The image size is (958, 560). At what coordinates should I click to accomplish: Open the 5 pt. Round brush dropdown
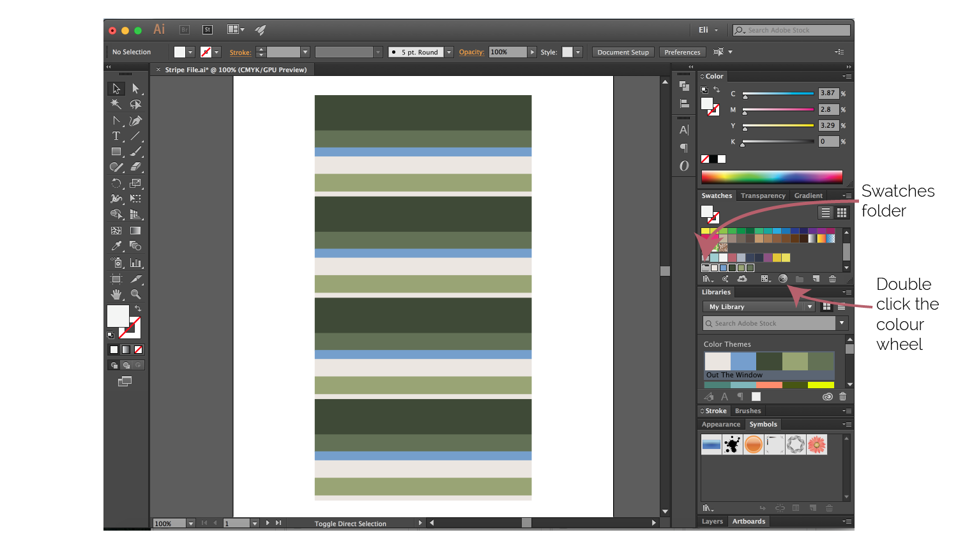click(x=449, y=52)
